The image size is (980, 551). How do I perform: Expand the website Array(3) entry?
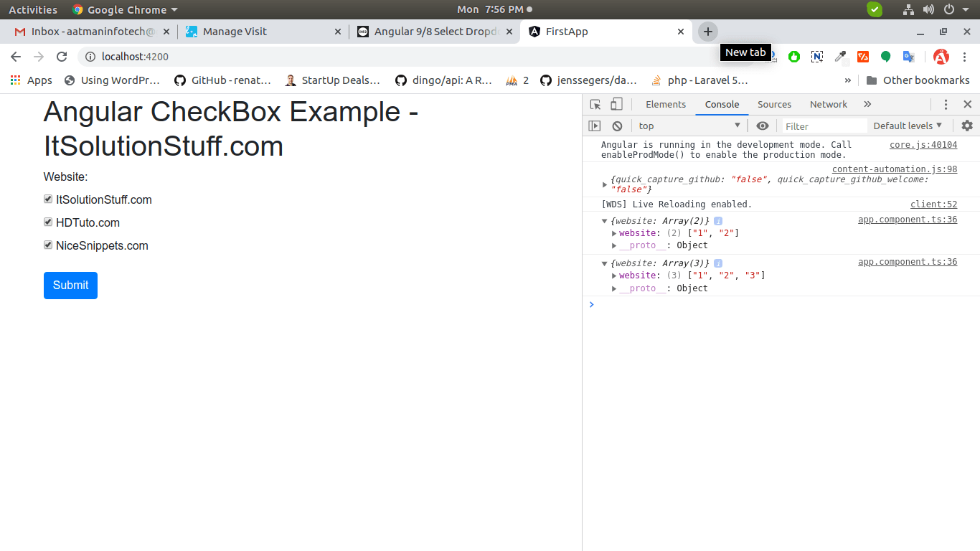(x=604, y=263)
